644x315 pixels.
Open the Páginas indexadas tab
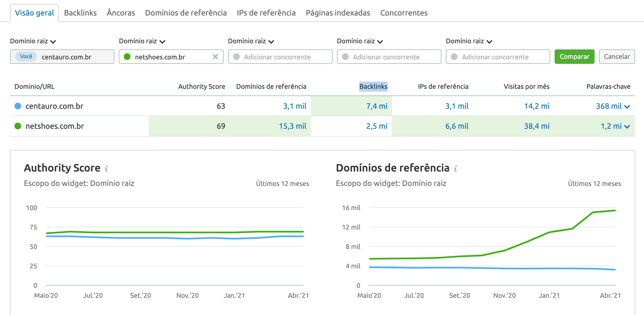[338, 13]
